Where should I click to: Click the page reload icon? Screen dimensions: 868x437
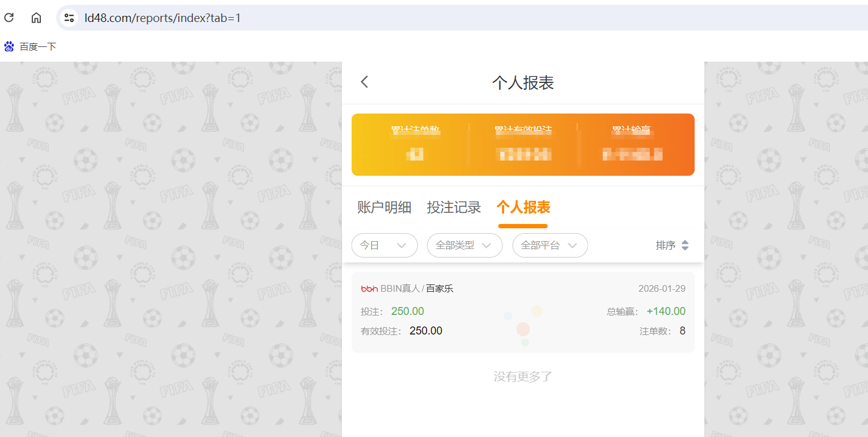[x=9, y=18]
